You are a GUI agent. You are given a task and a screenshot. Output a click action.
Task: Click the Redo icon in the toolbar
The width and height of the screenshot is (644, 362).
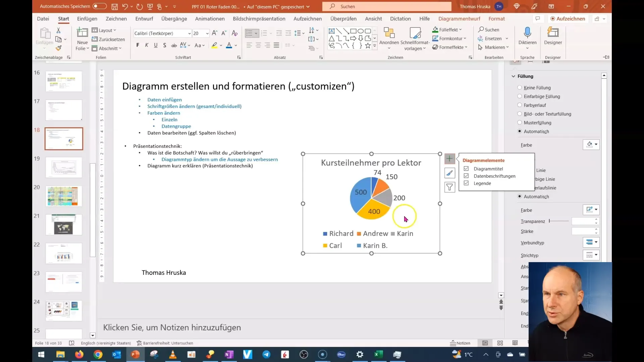(139, 6)
